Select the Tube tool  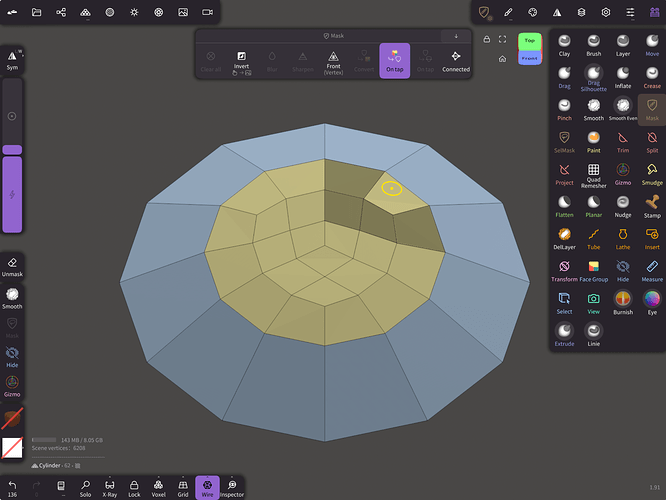coord(593,239)
